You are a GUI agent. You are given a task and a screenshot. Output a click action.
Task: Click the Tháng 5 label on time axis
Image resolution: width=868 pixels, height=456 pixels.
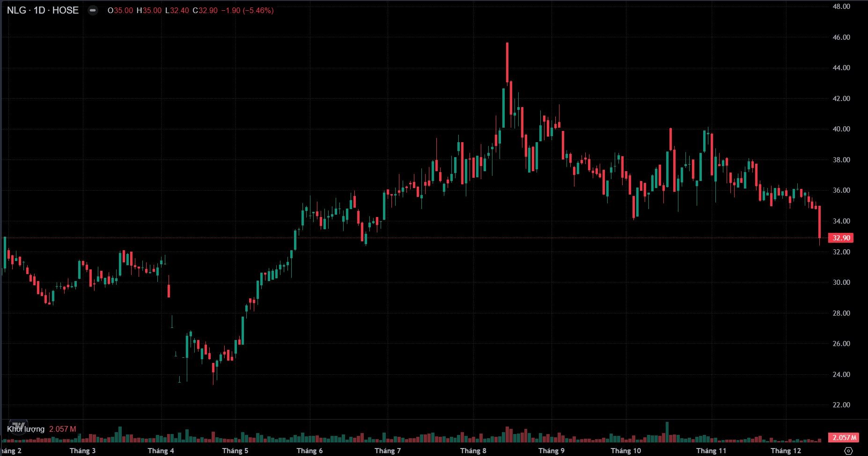pos(235,451)
